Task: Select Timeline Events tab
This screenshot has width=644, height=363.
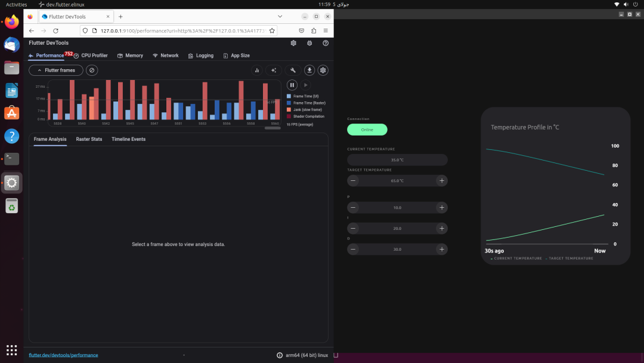Action: pyautogui.click(x=129, y=139)
